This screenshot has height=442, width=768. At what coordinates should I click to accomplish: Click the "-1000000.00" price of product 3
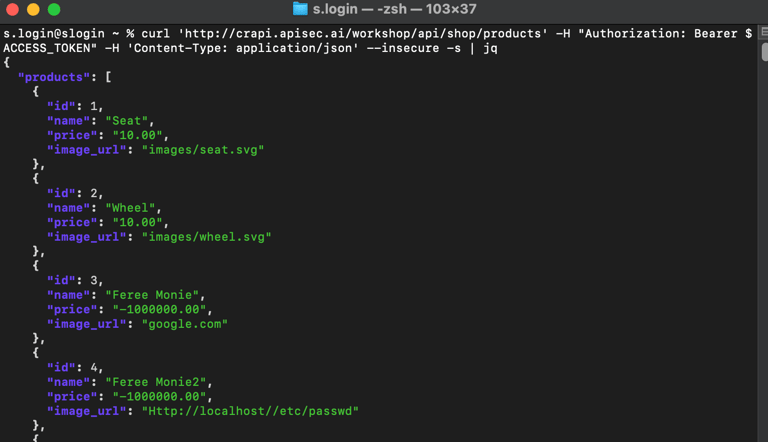pyautogui.click(x=160, y=310)
